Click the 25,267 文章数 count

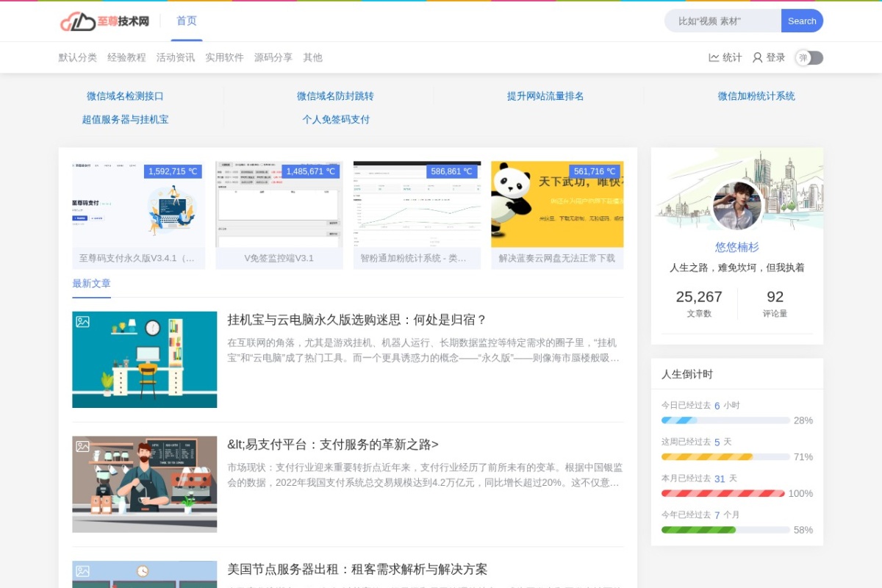coord(699,303)
